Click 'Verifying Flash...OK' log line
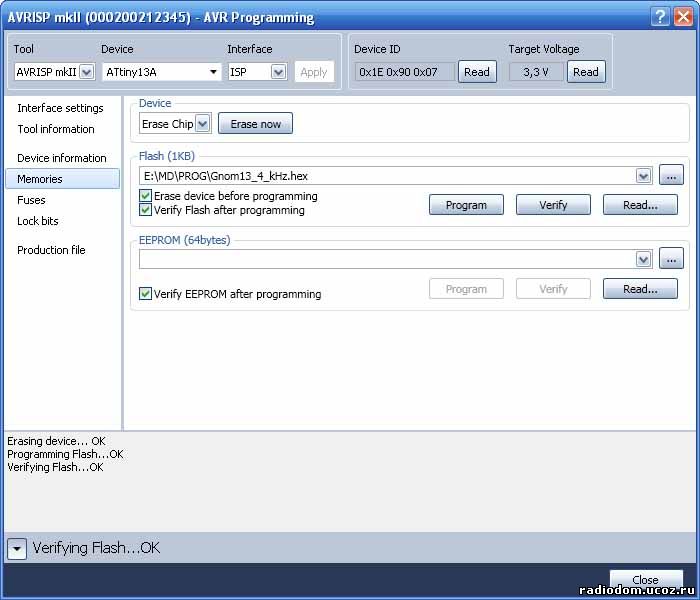 55,467
